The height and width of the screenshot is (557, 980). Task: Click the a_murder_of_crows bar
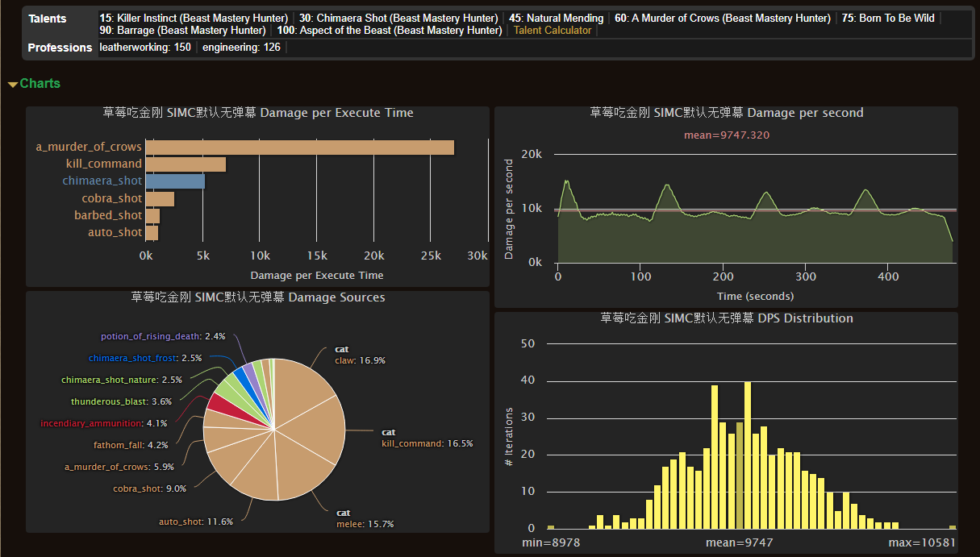(x=298, y=148)
